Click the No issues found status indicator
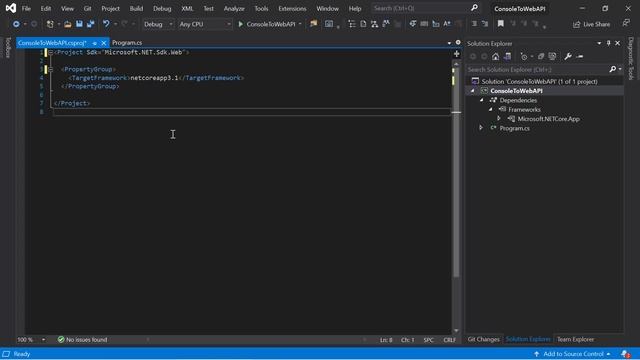The image size is (640, 360). 82,340
